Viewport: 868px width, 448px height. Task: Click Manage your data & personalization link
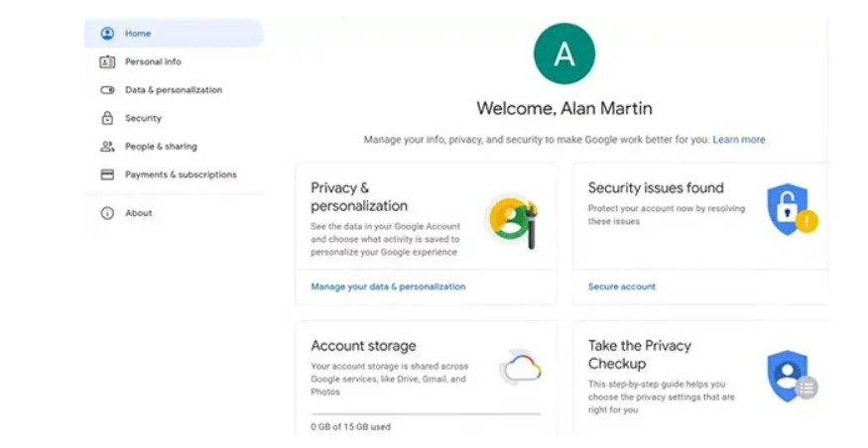pos(388,286)
